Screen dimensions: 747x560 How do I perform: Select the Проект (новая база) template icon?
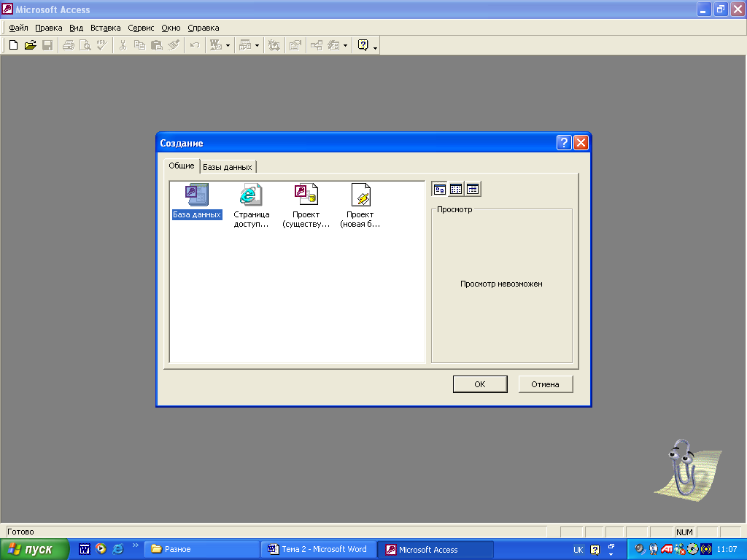360,206
